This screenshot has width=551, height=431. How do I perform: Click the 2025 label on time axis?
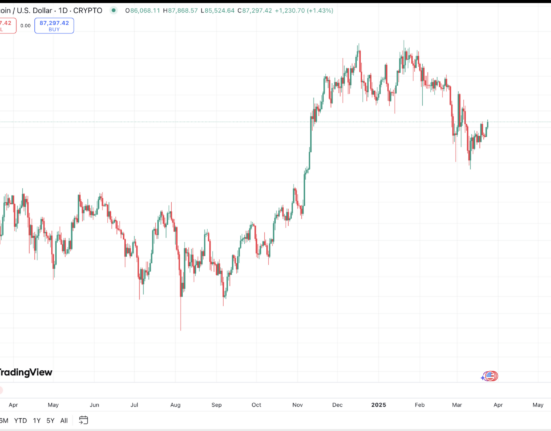379,405
